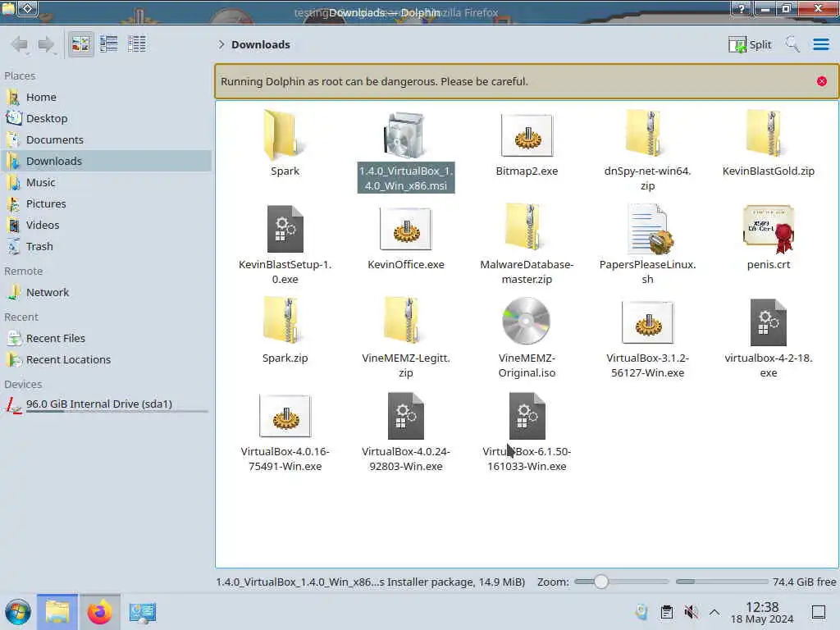Toggle Split view
Image resolution: width=840 pixels, height=630 pixels.
[750, 44]
